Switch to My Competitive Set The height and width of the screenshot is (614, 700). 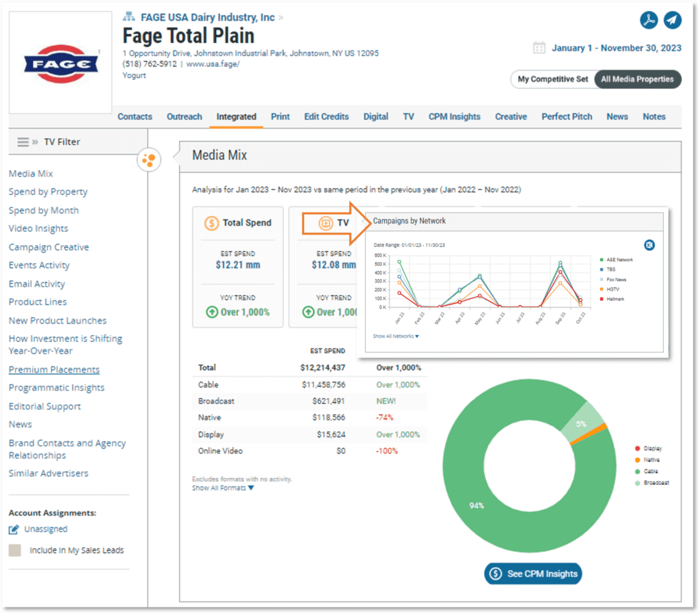pyautogui.click(x=552, y=79)
